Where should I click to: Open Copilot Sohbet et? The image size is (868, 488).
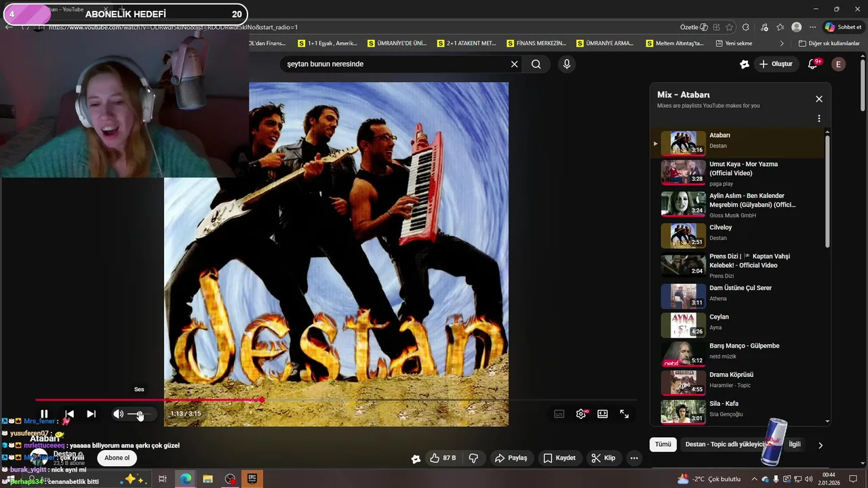(844, 27)
